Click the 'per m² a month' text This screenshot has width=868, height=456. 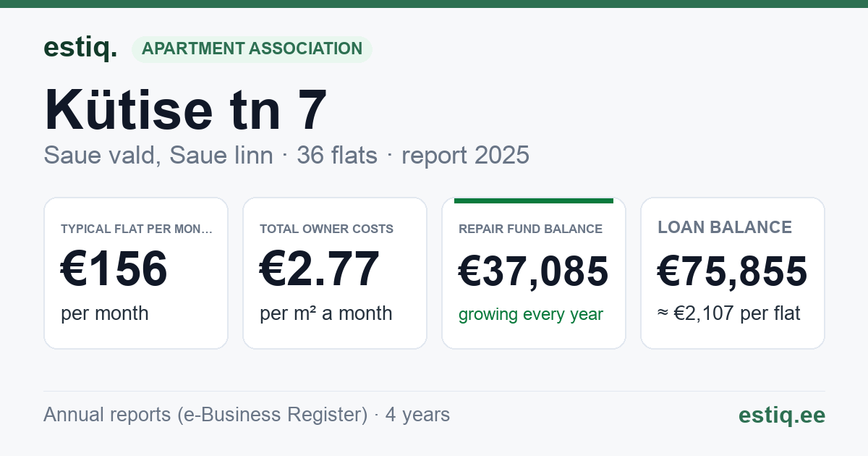pos(326,313)
